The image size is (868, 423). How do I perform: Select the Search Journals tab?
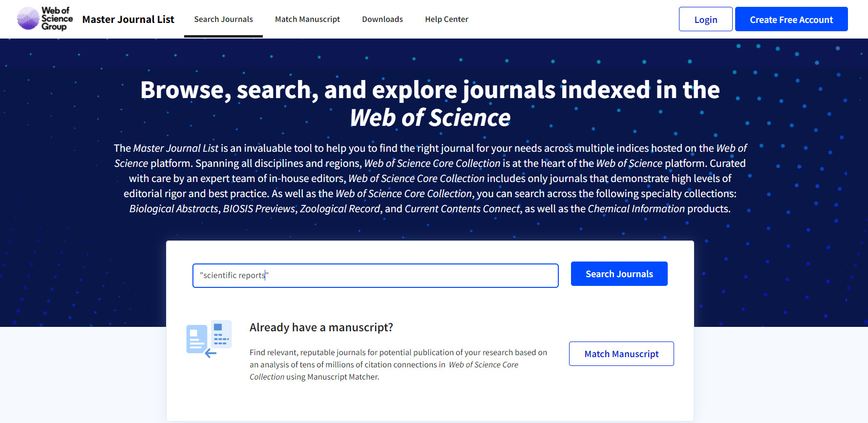223,19
